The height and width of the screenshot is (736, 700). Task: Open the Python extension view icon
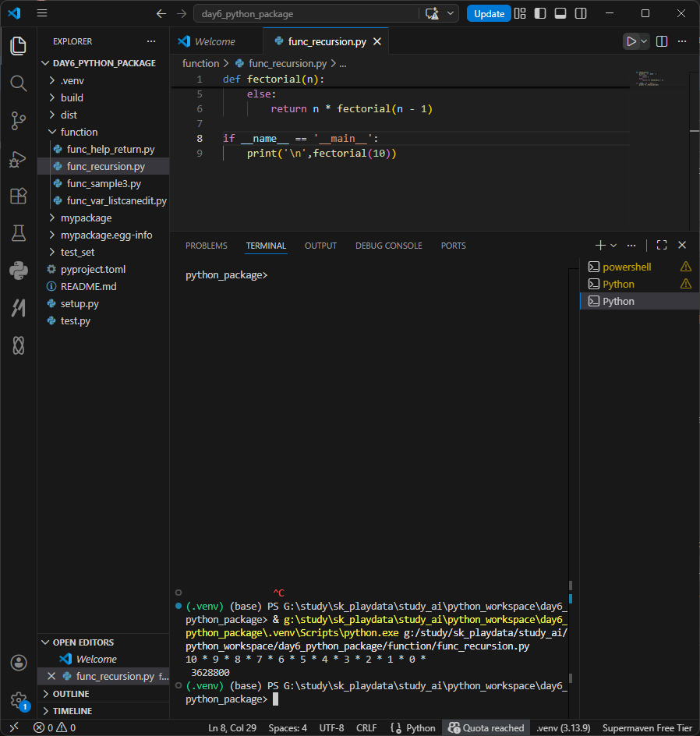[18, 271]
